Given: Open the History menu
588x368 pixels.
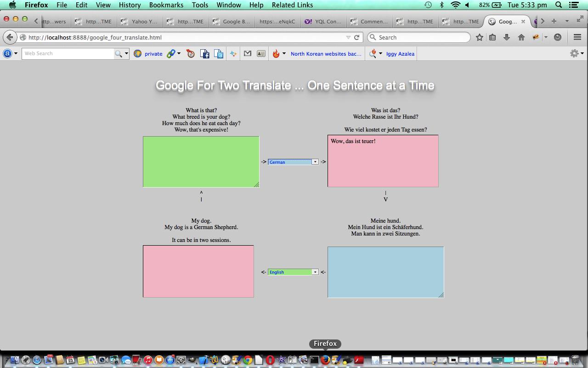Looking at the screenshot, I should pyautogui.click(x=130, y=5).
